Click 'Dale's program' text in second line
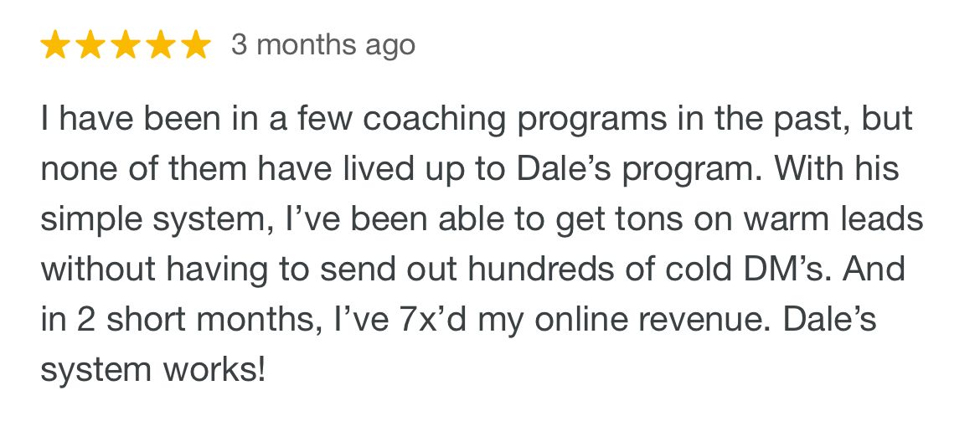Screen dimensions: 980x447 point(632,170)
